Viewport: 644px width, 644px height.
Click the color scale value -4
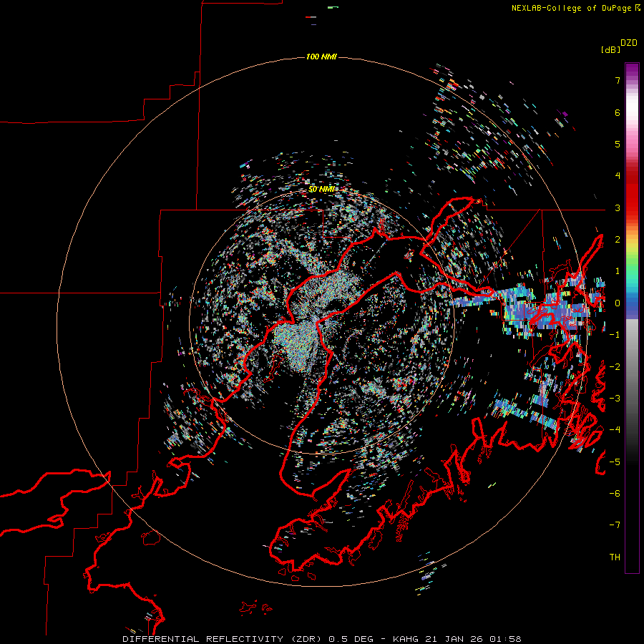click(x=615, y=430)
